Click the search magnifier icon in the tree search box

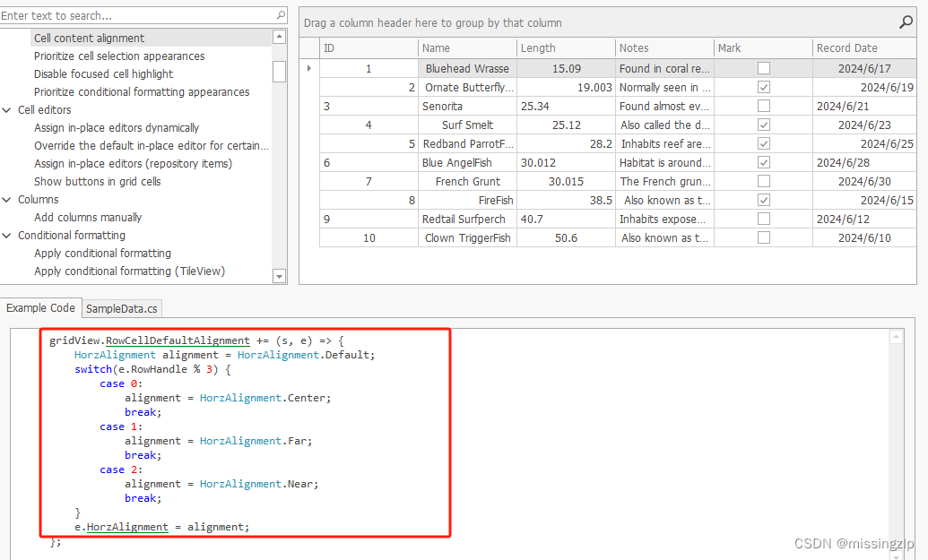[281, 14]
